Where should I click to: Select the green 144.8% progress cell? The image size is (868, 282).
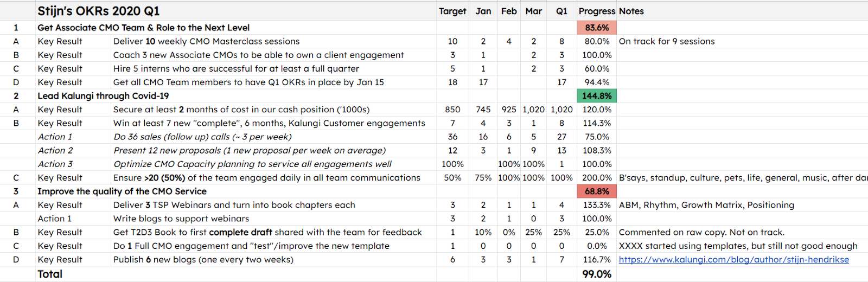pos(597,96)
